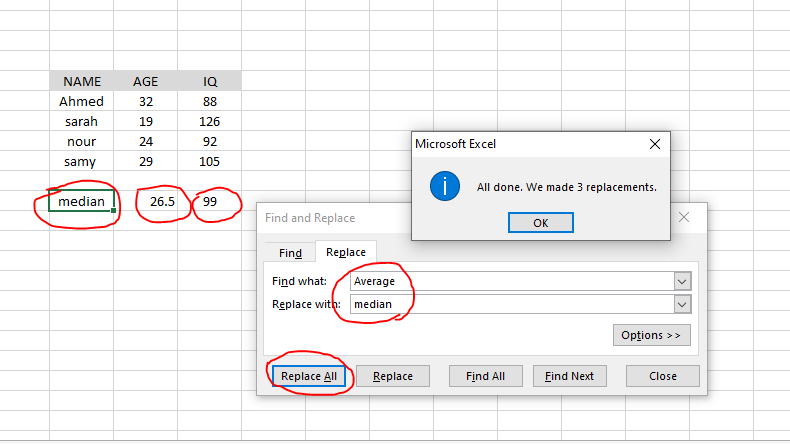The width and height of the screenshot is (790, 444).
Task: Switch to the Find tab
Action: (x=290, y=253)
